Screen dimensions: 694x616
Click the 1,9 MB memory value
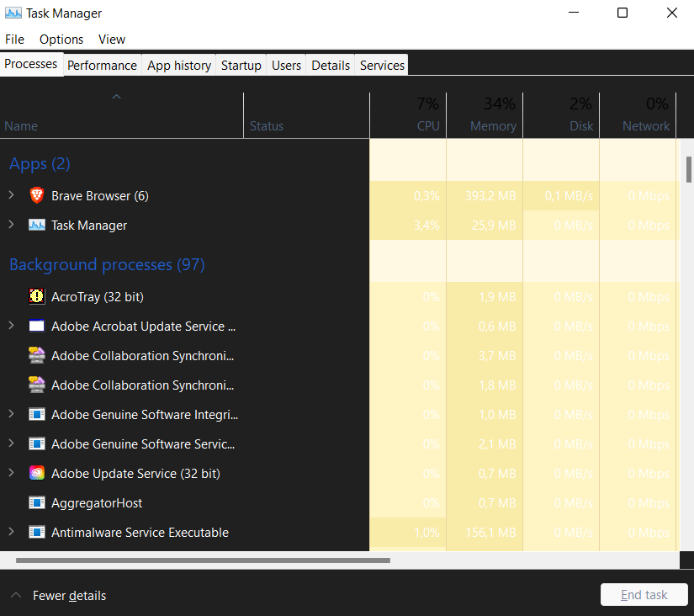click(x=497, y=297)
